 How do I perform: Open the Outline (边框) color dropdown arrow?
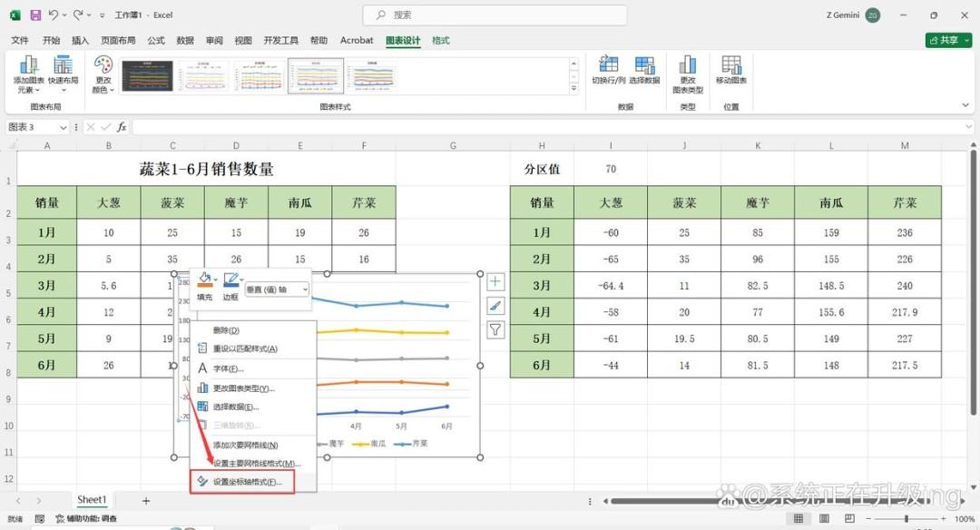click(242, 280)
